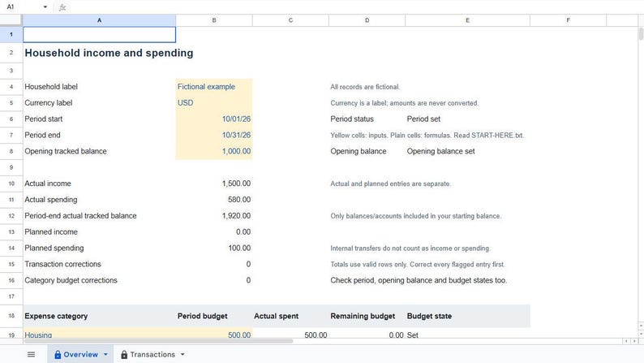This screenshot has height=363, width=644.
Task: Click horizontal scroll right arrow
Action: (x=634, y=341)
